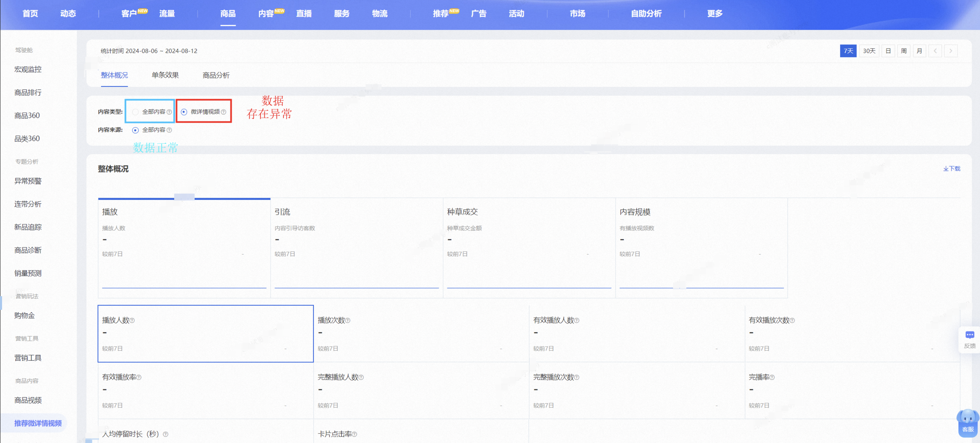Screen dimensions: 980x443
Task: Select the 播放 overview card
Action: tap(184, 247)
